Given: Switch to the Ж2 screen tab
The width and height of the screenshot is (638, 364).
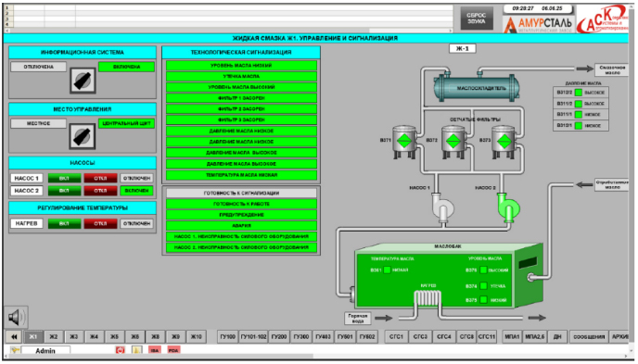Looking at the screenshot, I should point(54,337).
